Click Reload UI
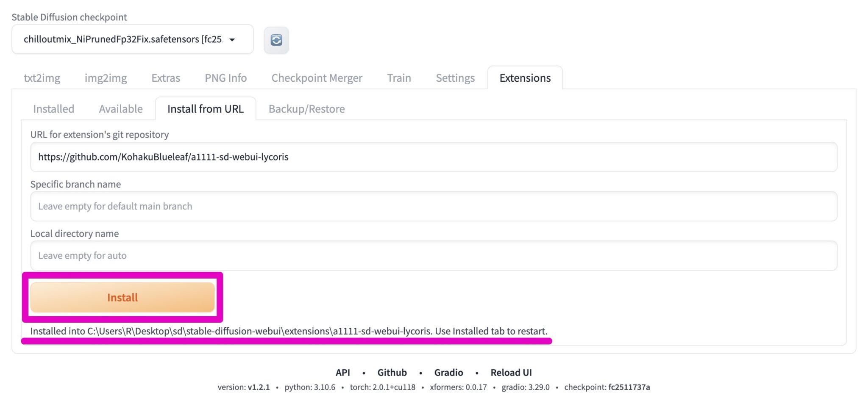Viewport: 868px width, 409px height. [511, 373]
